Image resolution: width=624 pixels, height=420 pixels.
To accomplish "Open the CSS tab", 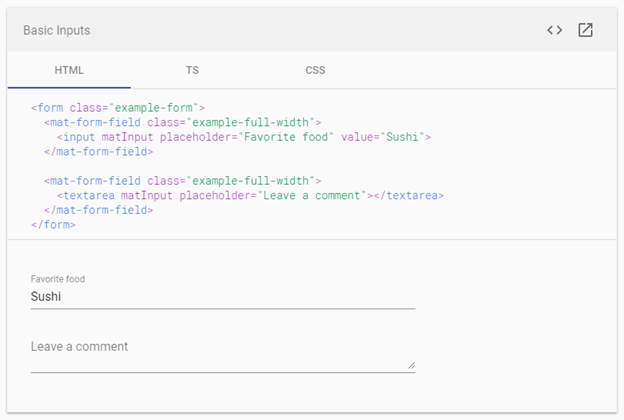I will coord(315,71).
